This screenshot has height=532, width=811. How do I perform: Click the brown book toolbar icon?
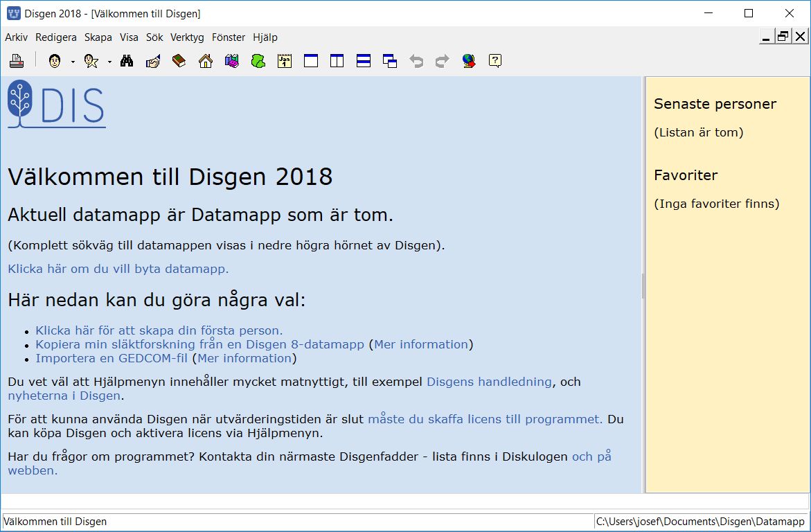click(179, 61)
